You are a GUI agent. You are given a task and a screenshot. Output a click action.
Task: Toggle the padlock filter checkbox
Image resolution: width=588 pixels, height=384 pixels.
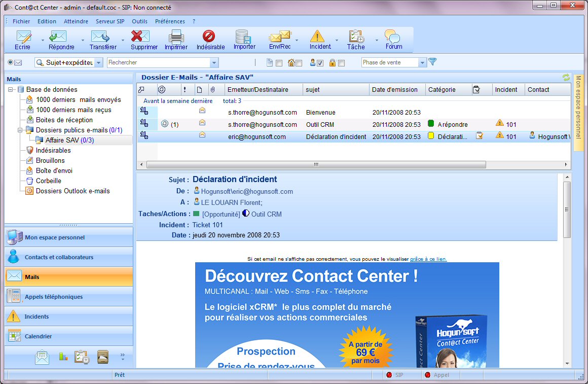[x=341, y=63]
